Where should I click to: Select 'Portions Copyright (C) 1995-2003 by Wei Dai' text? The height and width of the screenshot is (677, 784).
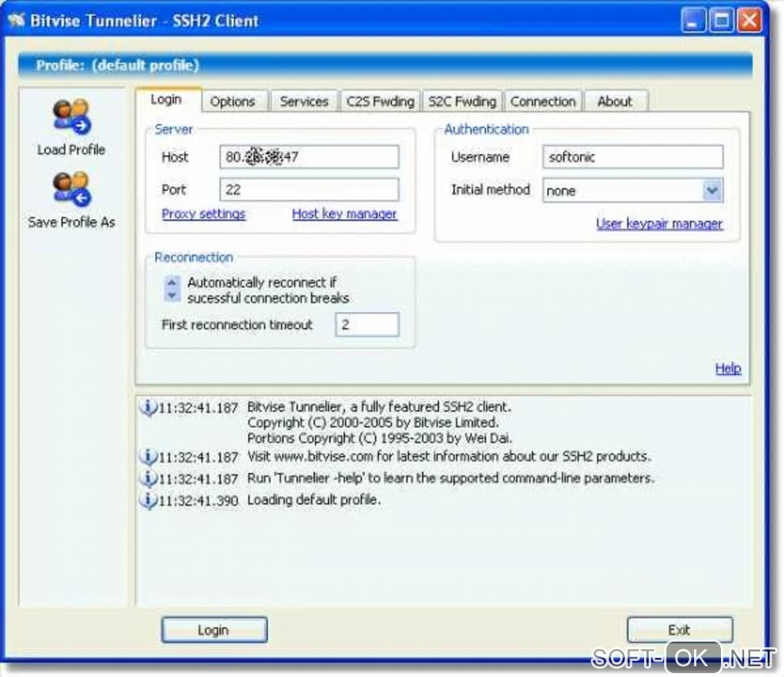[380, 439]
